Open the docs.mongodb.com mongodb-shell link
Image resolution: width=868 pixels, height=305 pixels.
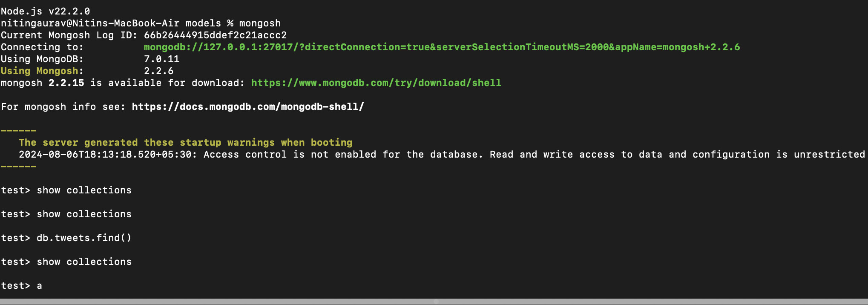248,106
